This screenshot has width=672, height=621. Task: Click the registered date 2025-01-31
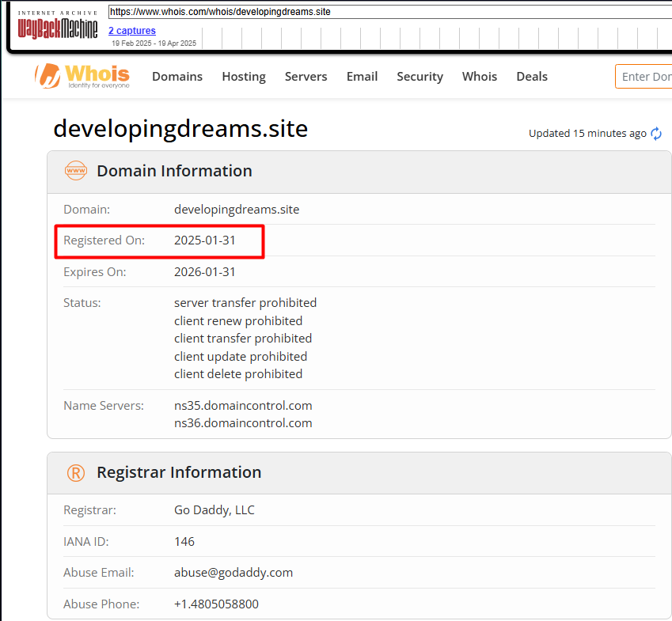pos(205,240)
